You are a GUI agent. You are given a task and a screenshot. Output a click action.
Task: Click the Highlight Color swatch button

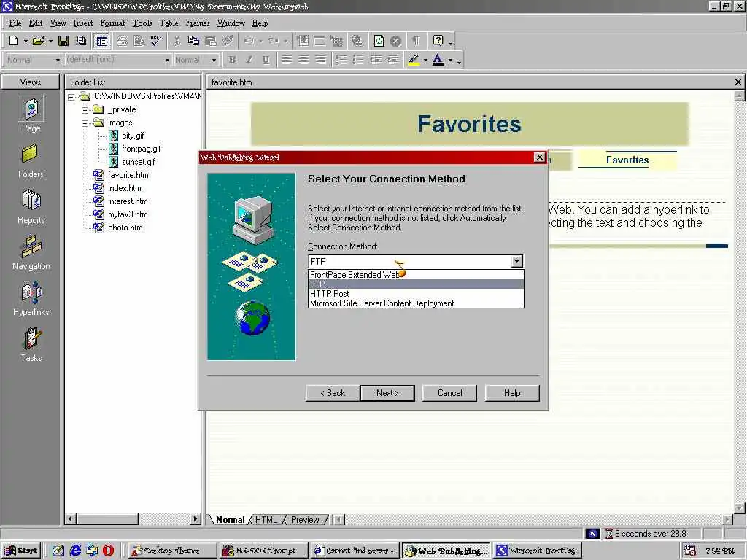click(414, 60)
